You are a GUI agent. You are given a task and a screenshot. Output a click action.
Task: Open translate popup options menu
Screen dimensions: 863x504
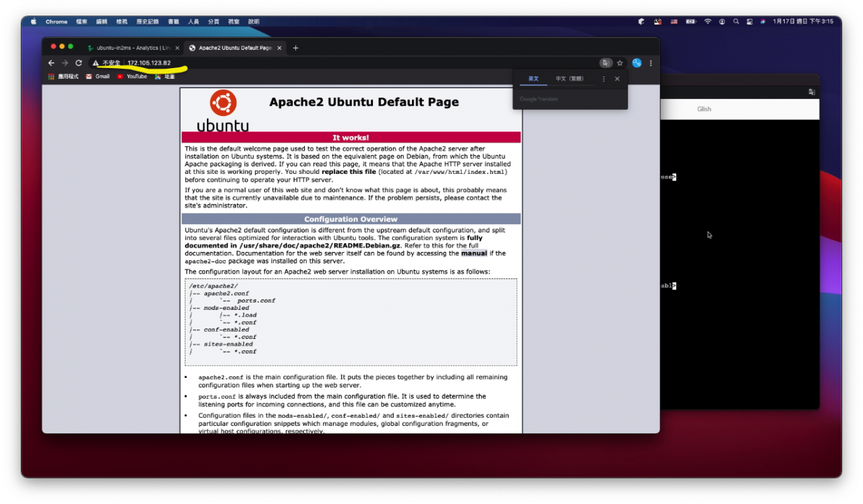tap(603, 79)
